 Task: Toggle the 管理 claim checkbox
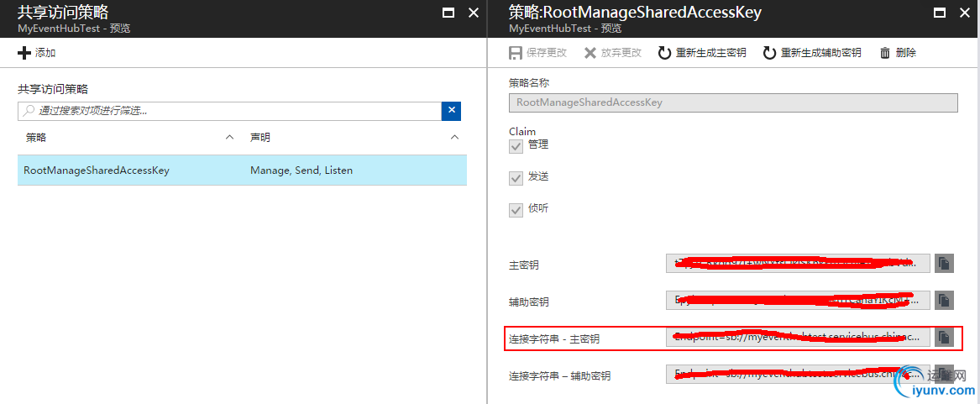[x=516, y=146]
